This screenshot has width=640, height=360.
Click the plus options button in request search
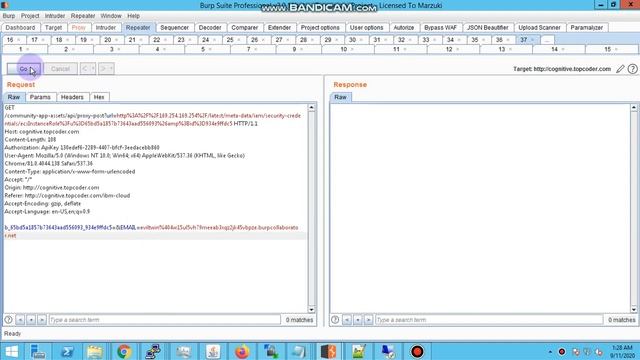click(31, 320)
